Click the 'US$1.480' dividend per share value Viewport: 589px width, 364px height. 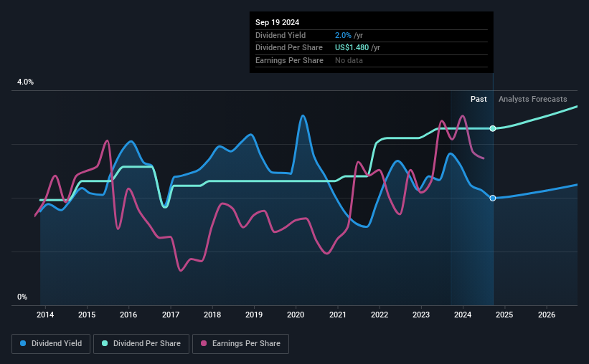coord(352,48)
